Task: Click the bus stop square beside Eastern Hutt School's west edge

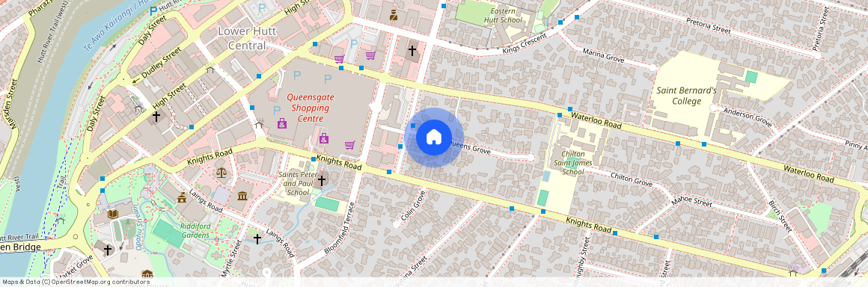Action: [444, 6]
